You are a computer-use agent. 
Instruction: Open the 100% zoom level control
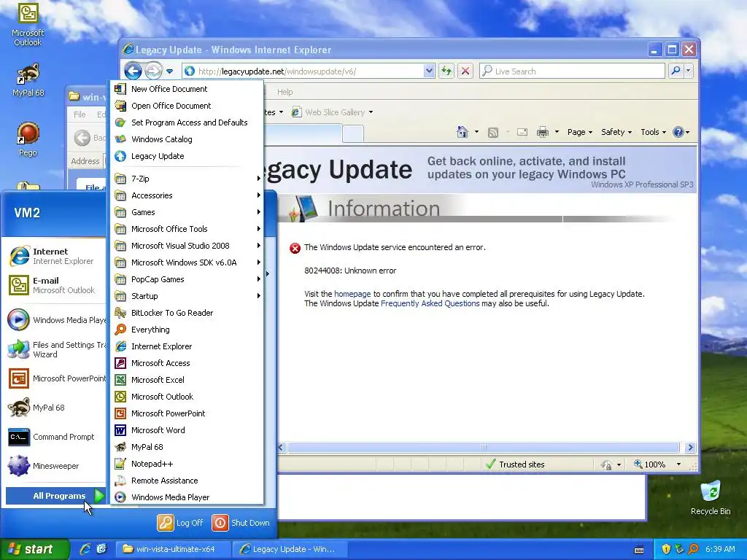(657, 464)
